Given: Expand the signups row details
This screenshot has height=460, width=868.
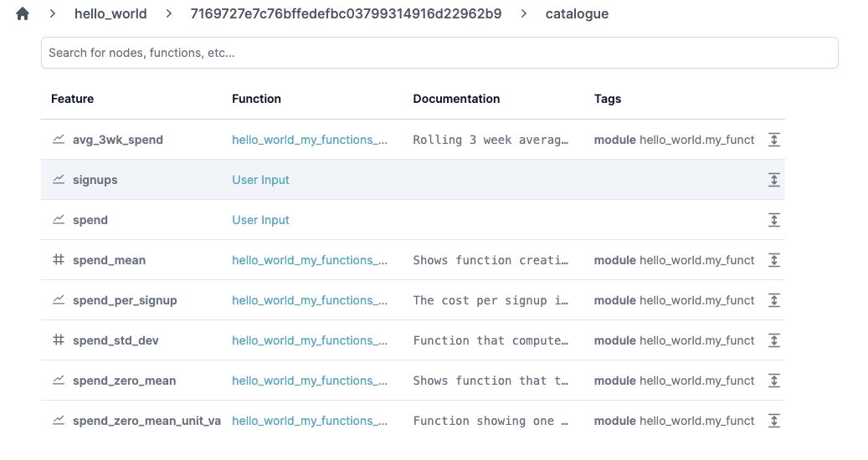Looking at the screenshot, I should [x=774, y=180].
